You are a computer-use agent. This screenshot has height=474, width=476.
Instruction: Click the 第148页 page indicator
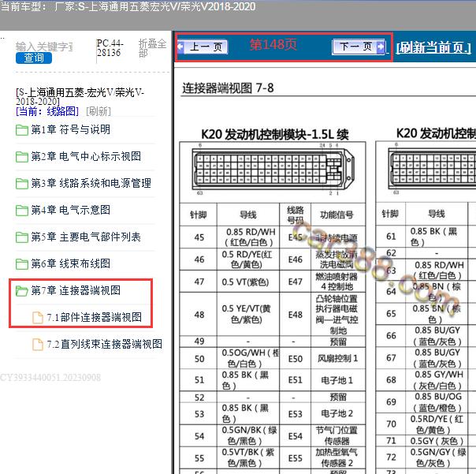tap(273, 45)
